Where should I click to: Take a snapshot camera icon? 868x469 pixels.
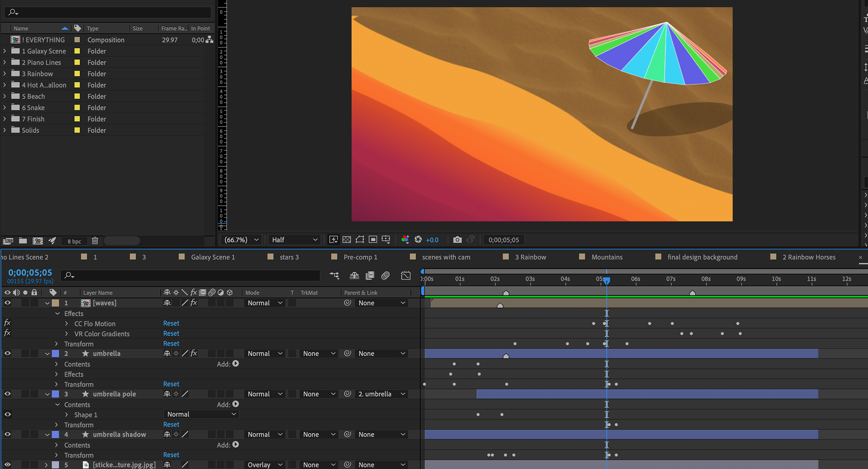pyautogui.click(x=458, y=239)
